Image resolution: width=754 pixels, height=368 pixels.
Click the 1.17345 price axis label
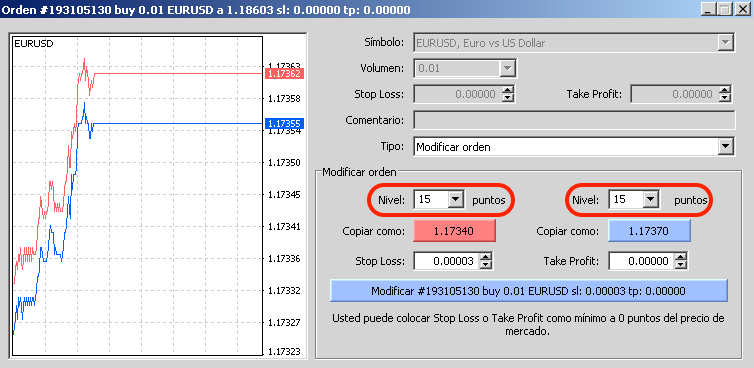pos(284,195)
